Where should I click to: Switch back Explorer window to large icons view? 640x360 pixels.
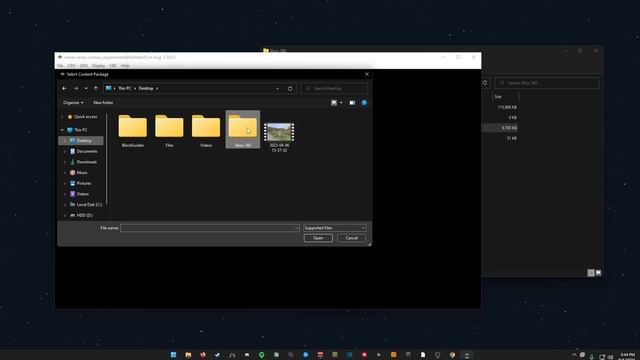pyautogui.click(x=598, y=273)
